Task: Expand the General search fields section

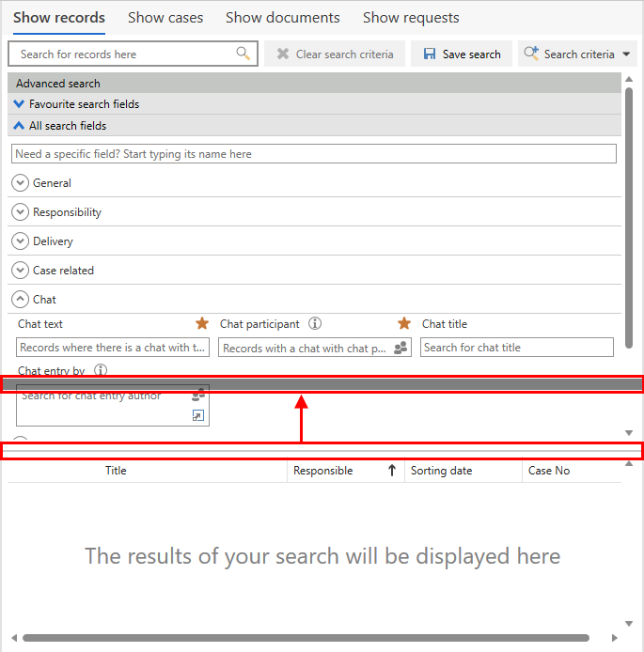Action: (20, 183)
